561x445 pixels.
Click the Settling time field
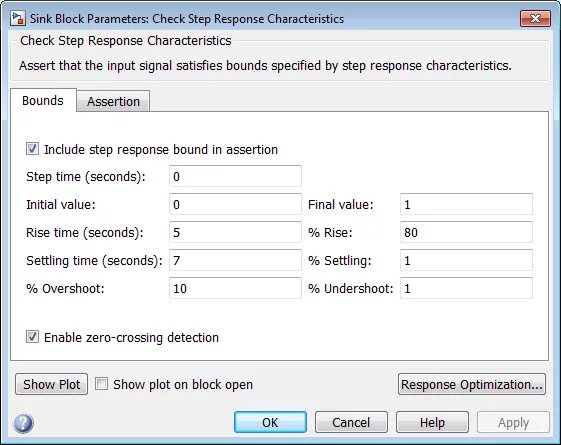pos(235,260)
